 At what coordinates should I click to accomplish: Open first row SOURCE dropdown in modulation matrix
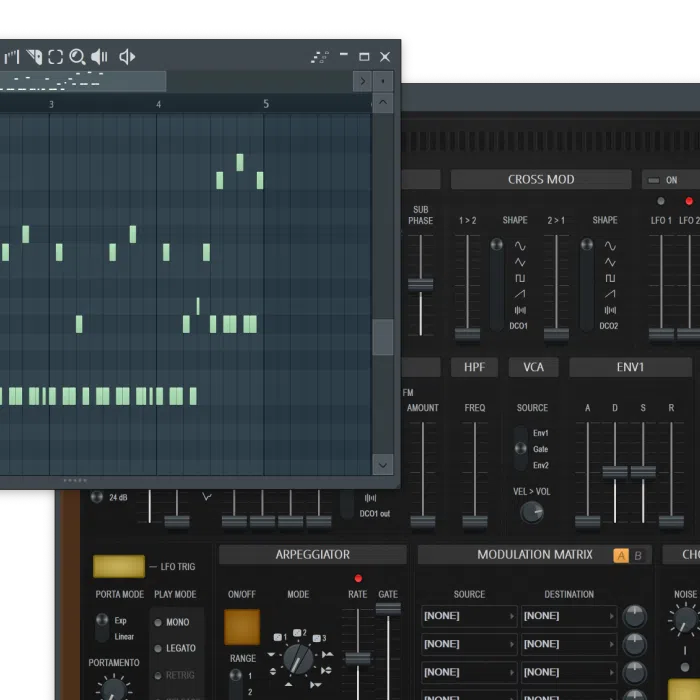(469, 617)
